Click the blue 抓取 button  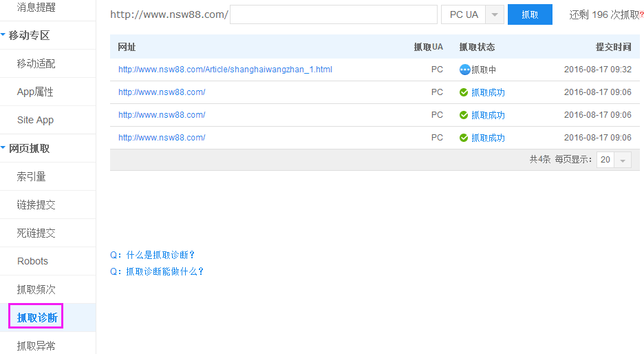click(x=530, y=14)
